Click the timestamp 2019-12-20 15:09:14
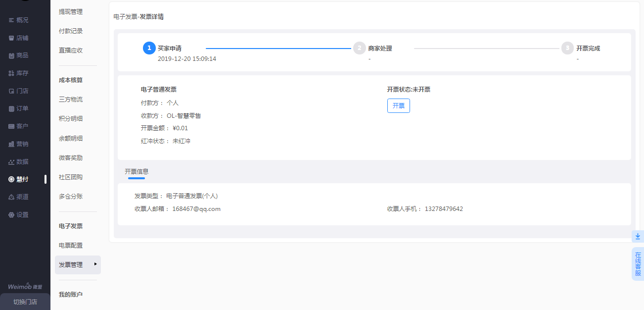The image size is (644, 310). click(x=187, y=59)
